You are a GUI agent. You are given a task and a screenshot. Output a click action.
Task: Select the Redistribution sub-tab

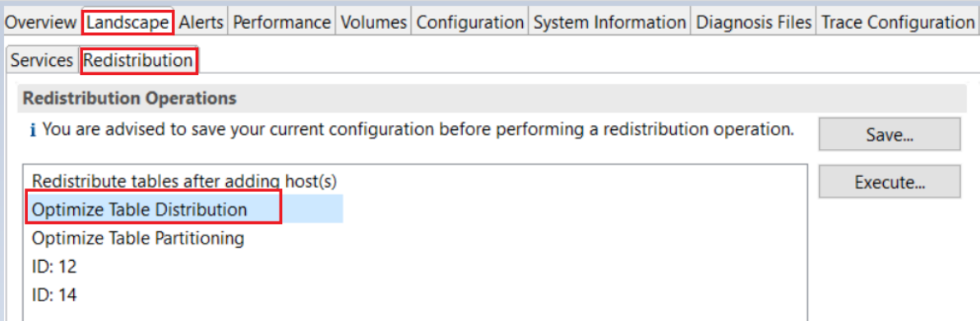[x=139, y=61]
